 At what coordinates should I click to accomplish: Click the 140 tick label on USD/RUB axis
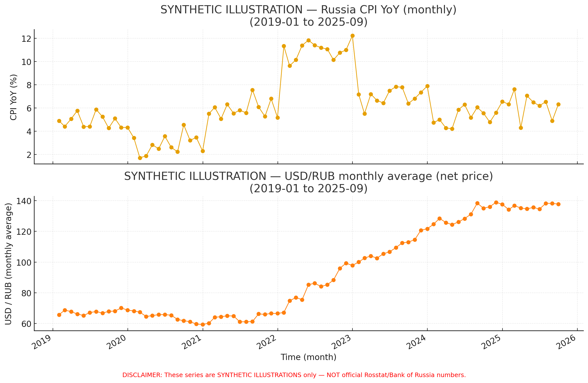[x=24, y=201]
